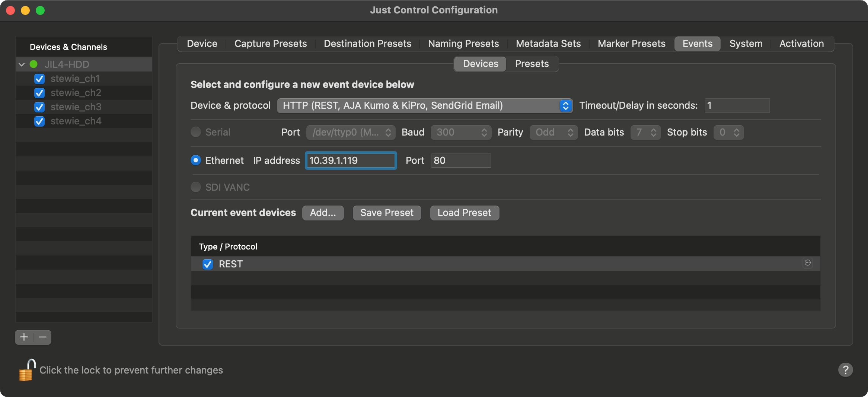
Task: Open the Baud rate dropdown
Action: pyautogui.click(x=461, y=132)
